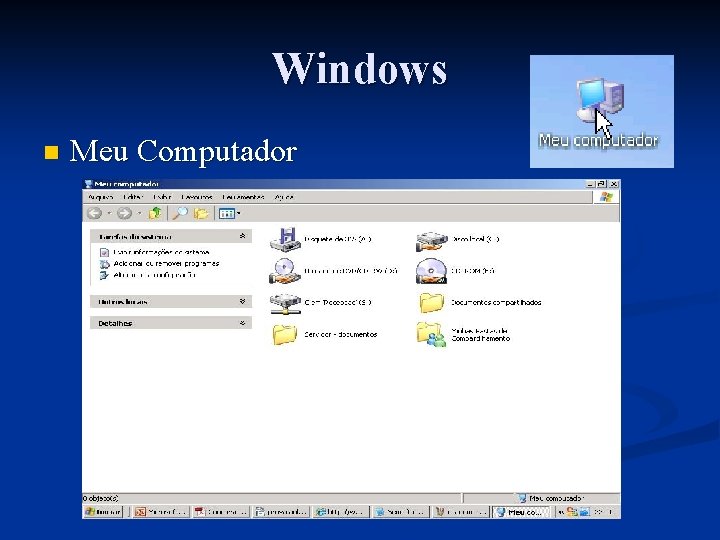
Task: Select the CD-ROM drive E: icon
Action: (431, 271)
